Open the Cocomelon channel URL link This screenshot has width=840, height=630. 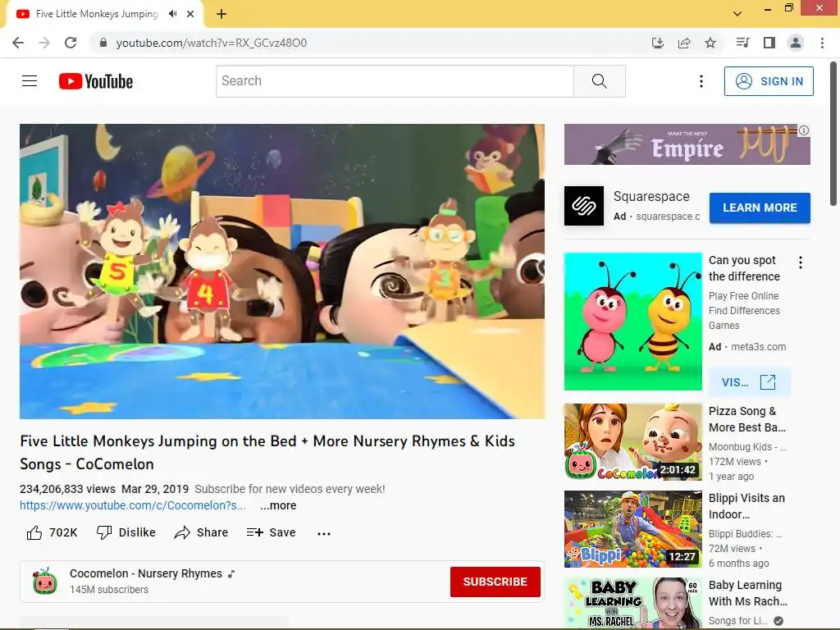pyautogui.click(x=133, y=505)
